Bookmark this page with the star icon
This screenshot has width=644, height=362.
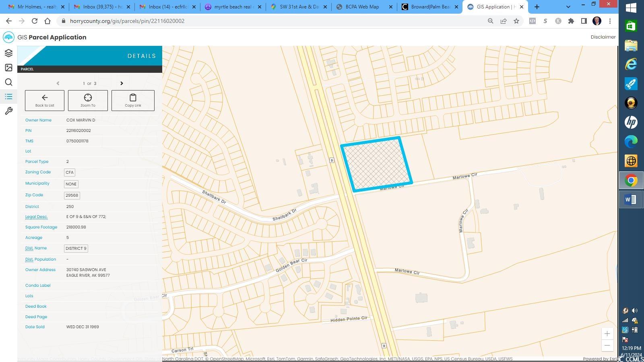[516, 21]
